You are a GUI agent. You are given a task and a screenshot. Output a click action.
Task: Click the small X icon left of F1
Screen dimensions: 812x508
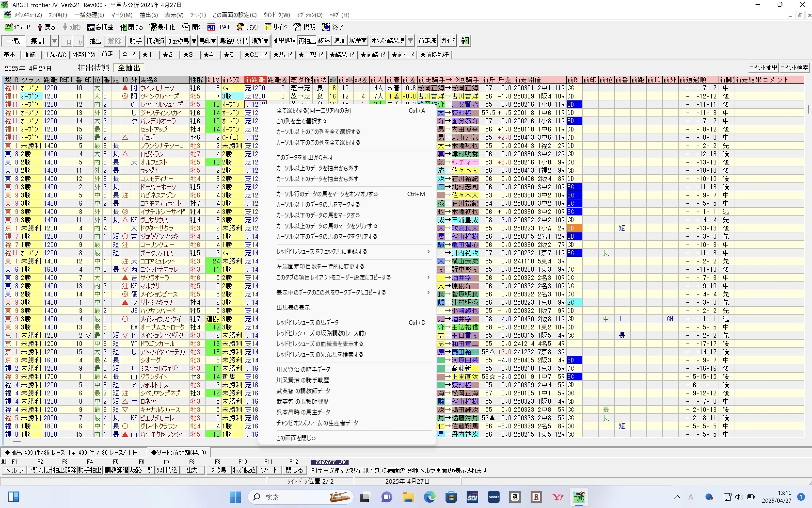click(3, 461)
